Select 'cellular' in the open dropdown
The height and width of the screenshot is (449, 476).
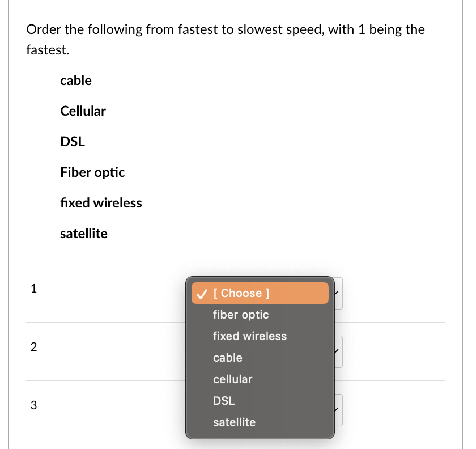click(233, 379)
